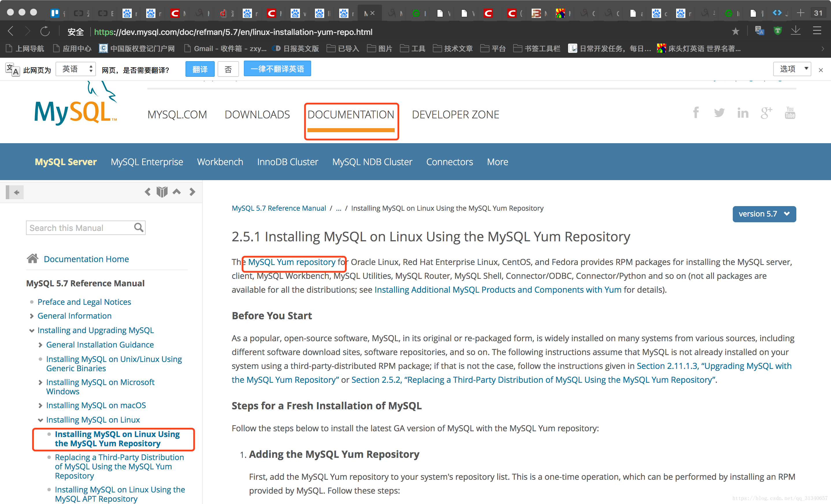
Task: Click 一律不翻译英语 never translate button
Action: click(x=277, y=69)
